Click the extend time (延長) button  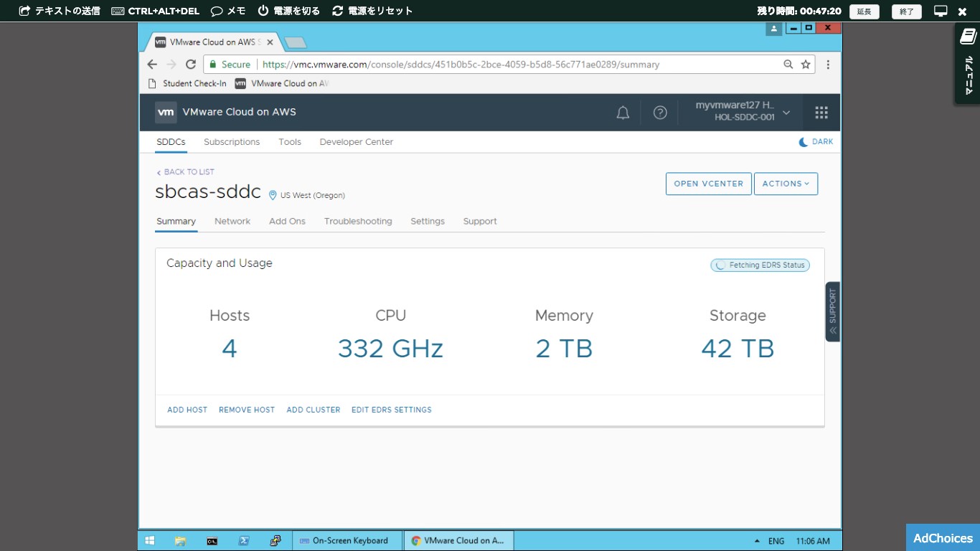pyautogui.click(x=864, y=11)
